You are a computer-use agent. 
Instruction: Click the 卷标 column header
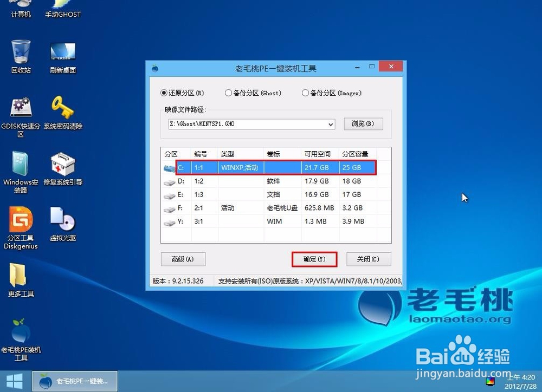pyautogui.click(x=283, y=154)
